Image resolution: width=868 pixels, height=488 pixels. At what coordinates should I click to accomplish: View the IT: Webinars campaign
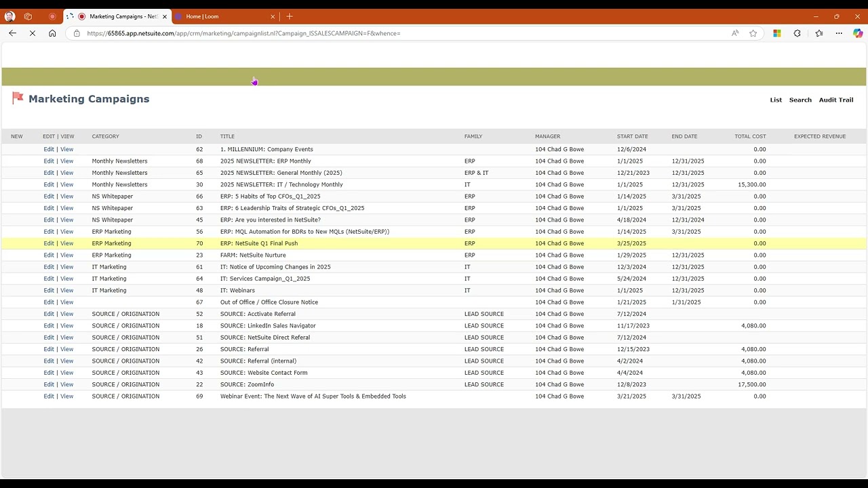click(66, 290)
